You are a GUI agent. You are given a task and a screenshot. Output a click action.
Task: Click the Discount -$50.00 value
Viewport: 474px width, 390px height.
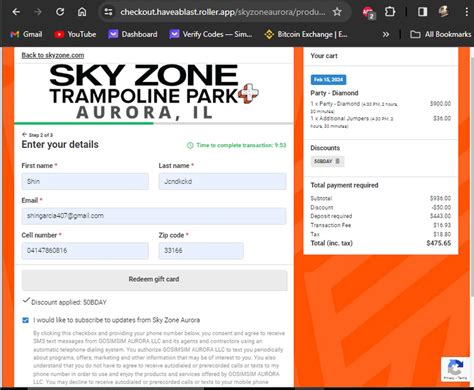coord(441,207)
